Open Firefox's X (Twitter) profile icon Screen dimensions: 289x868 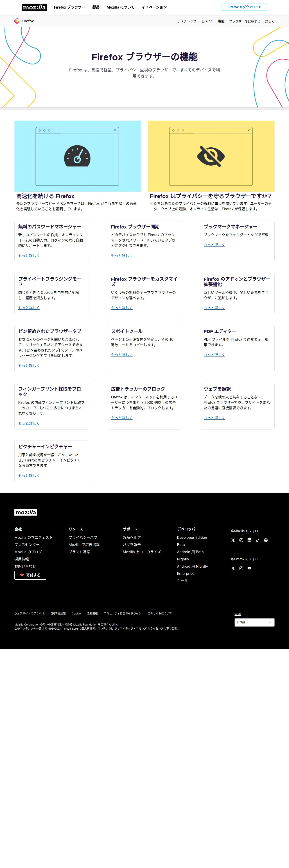(233, 569)
